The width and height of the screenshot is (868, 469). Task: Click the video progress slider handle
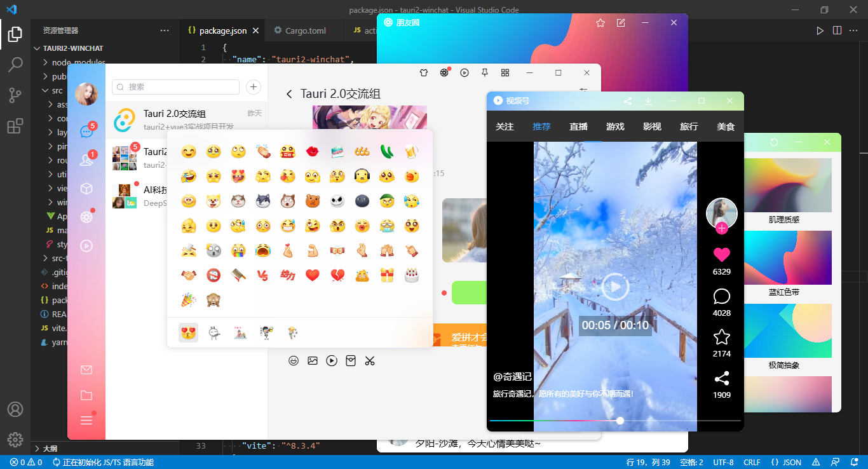(620, 421)
